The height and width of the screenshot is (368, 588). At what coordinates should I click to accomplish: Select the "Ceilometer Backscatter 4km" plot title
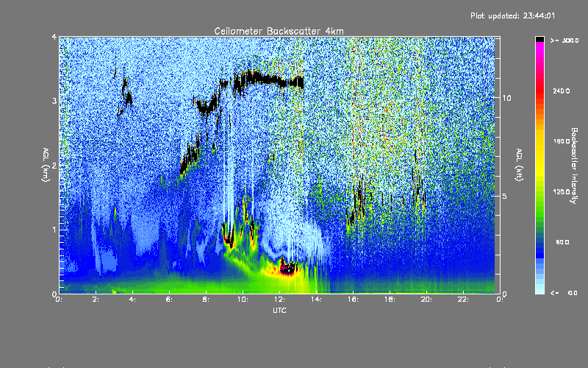[279, 31]
